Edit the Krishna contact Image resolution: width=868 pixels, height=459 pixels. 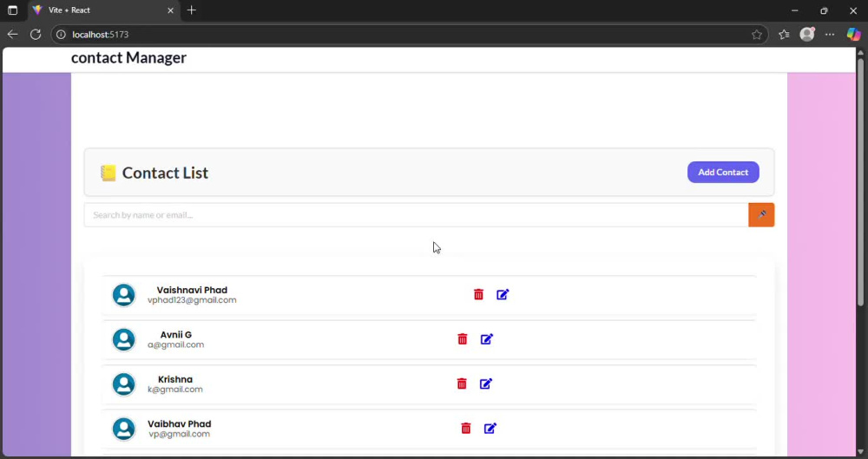click(485, 384)
